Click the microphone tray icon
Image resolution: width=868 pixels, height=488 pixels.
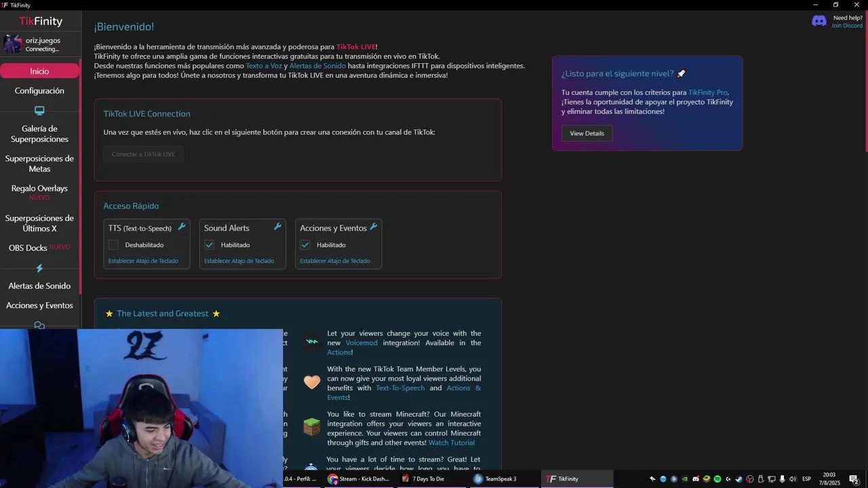(782, 479)
